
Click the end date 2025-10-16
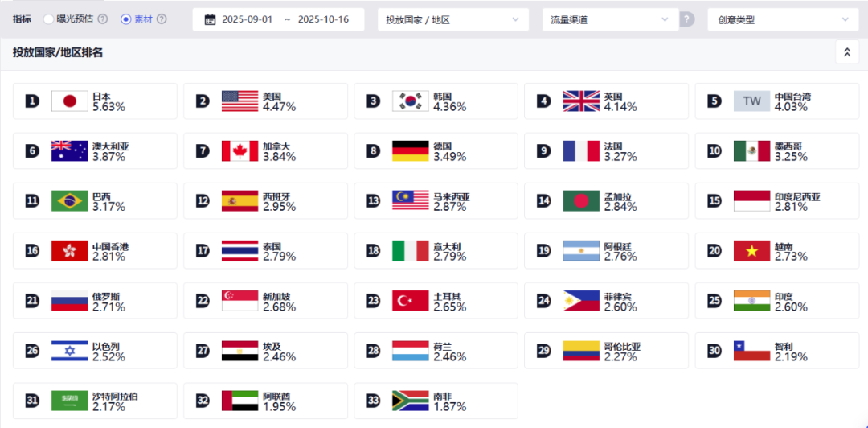[x=325, y=19]
